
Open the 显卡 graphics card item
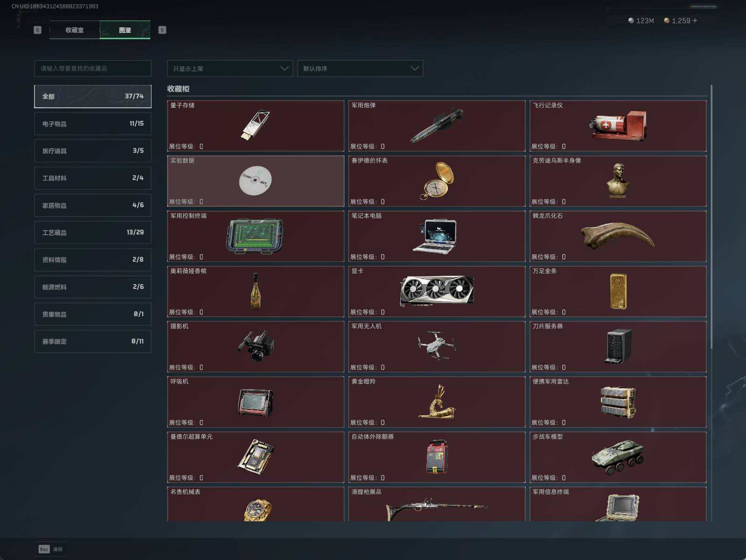click(437, 291)
